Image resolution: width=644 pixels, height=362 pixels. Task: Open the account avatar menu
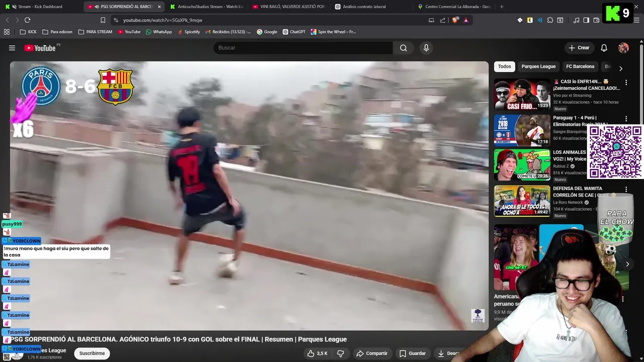(x=623, y=48)
